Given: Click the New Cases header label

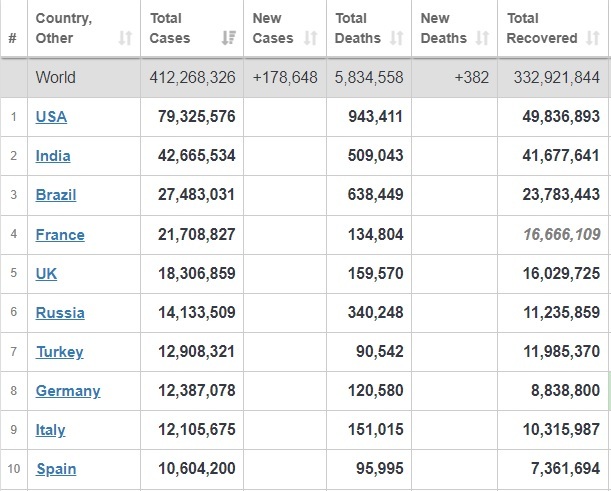Looking at the screenshot, I should click(x=273, y=28).
